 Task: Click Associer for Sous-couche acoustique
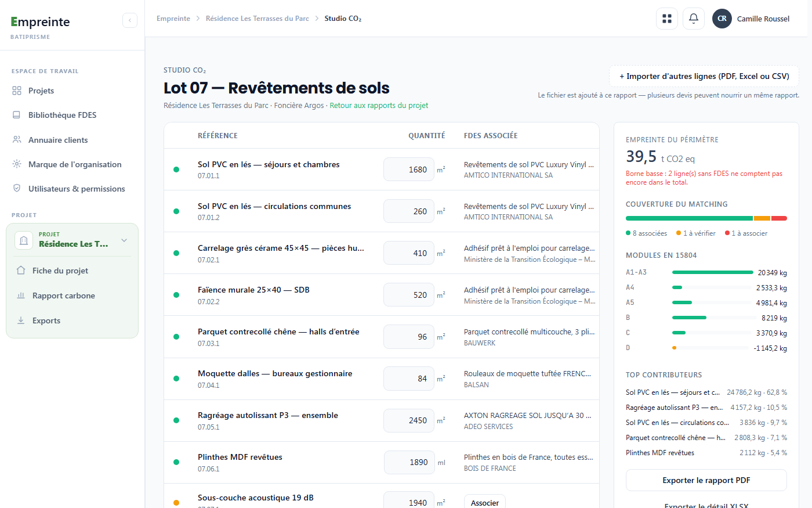click(485, 502)
